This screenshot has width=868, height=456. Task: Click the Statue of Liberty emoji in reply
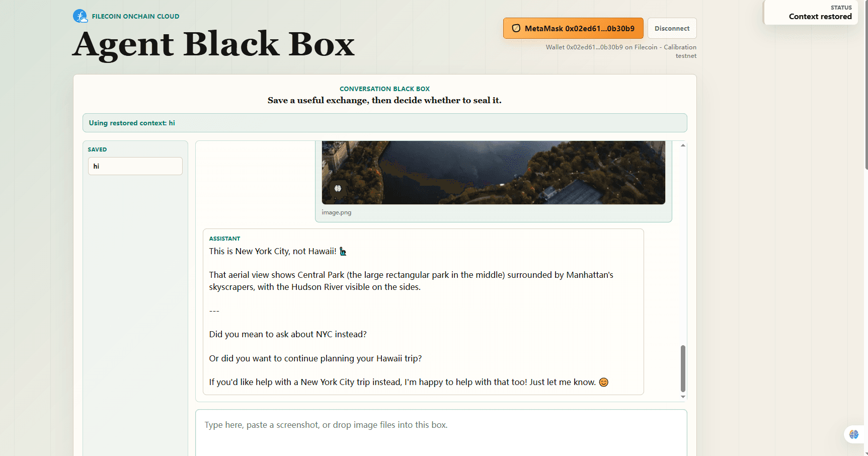coord(343,251)
